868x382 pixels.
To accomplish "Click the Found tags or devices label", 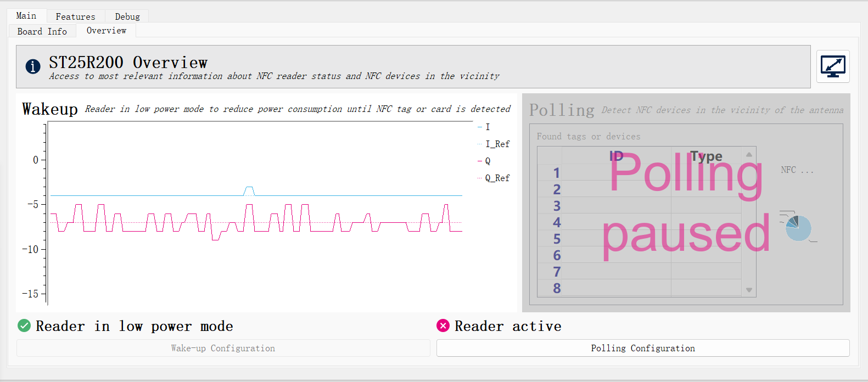I will pos(589,136).
